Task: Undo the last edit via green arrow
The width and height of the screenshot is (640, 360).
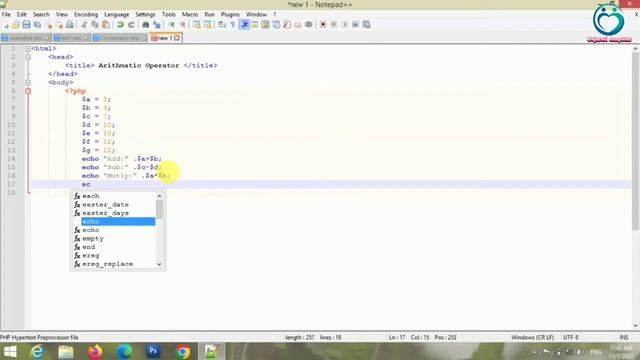Action: coord(120,24)
